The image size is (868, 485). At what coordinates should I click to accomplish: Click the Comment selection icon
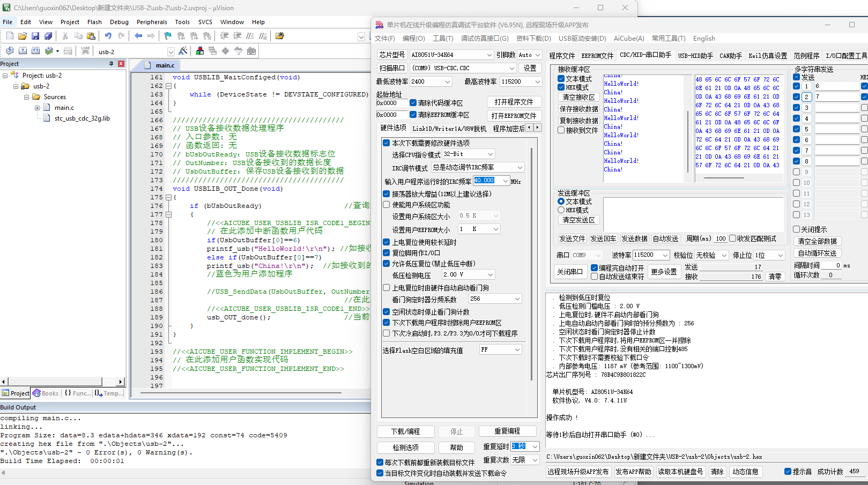pos(250,36)
